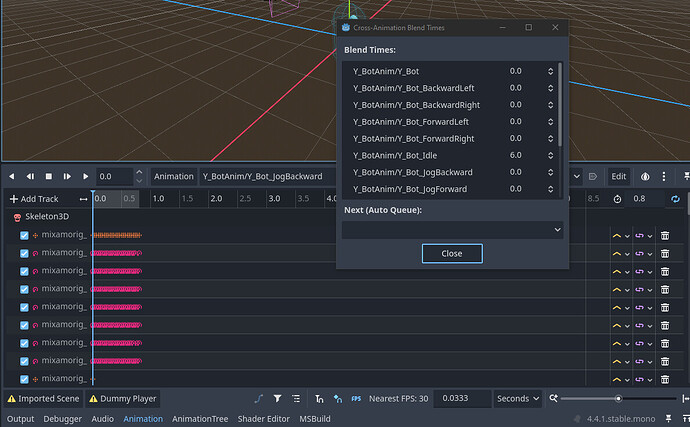690x427 pixels.
Task: Select the Animation bottom tab
Action: click(x=143, y=419)
